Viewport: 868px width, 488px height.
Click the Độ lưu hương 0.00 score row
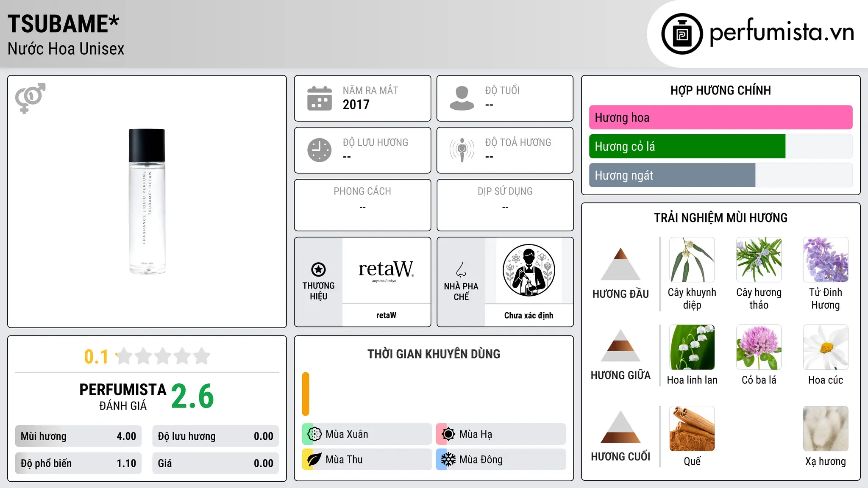(x=215, y=436)
